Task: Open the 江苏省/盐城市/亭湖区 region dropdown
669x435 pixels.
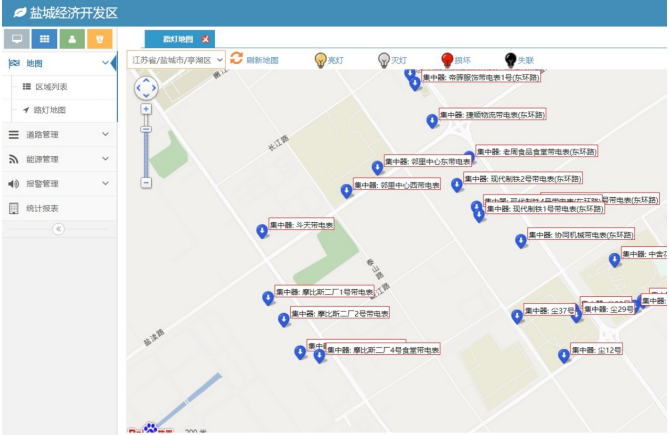Action: [177, 60]
